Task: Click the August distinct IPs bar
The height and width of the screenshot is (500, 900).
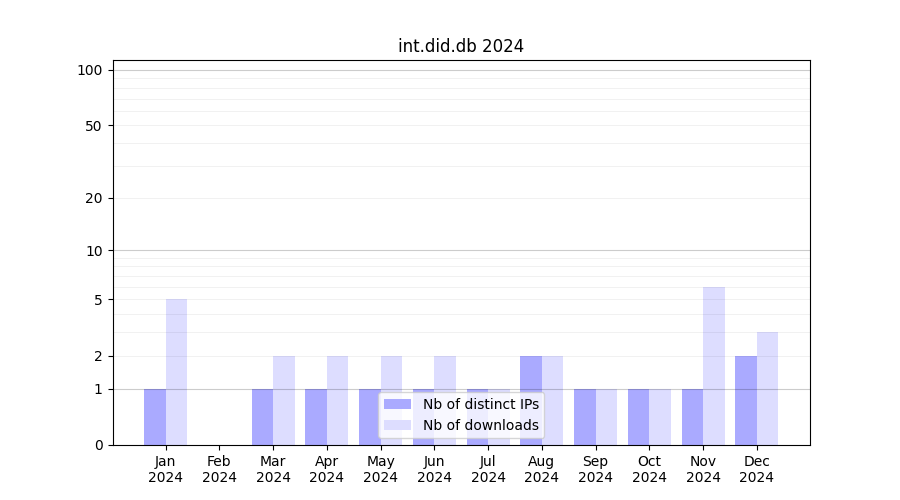Action: pyautogui.click(x=531, y=400)
